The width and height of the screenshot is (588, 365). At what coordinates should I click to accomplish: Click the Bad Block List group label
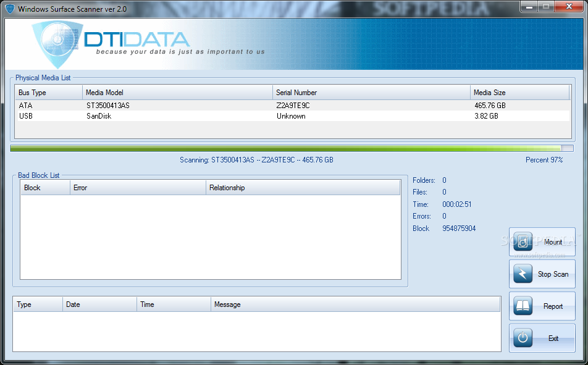pyautogui.click(x=39, y=175)
